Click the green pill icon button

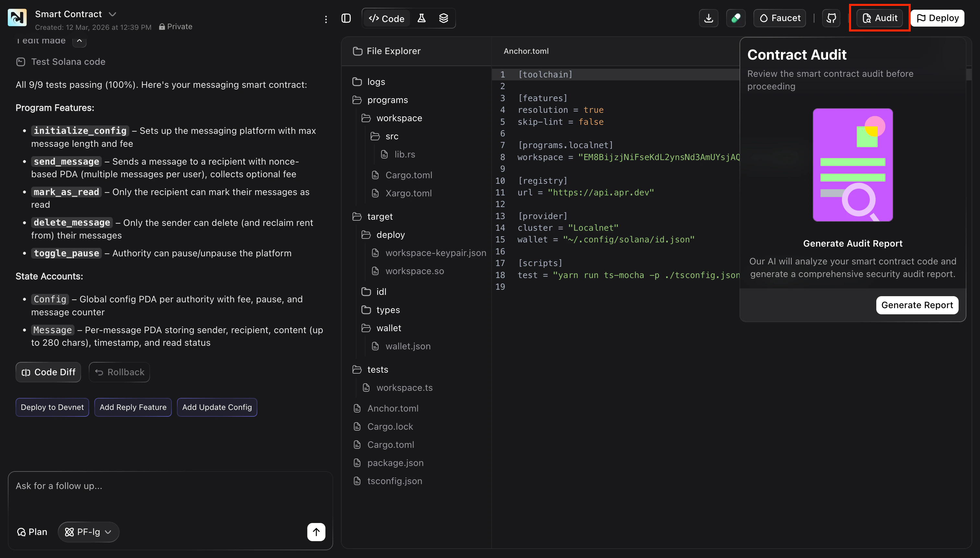point(735,18)
